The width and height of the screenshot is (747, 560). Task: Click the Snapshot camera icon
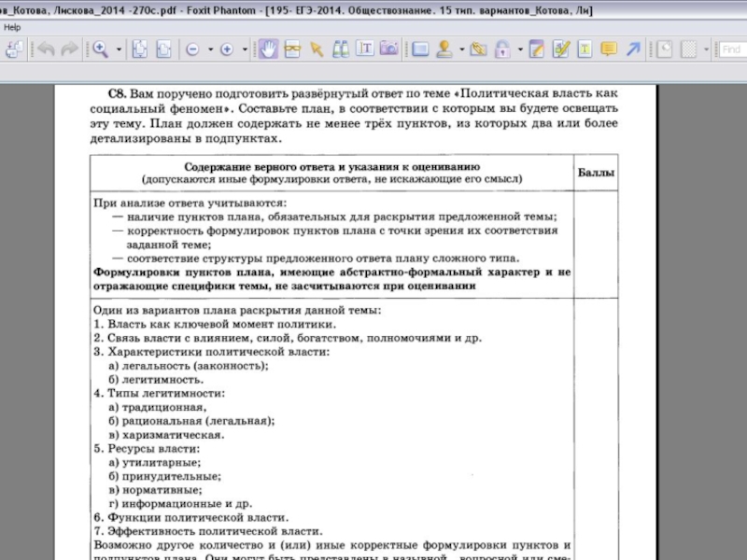click(389, 49)
